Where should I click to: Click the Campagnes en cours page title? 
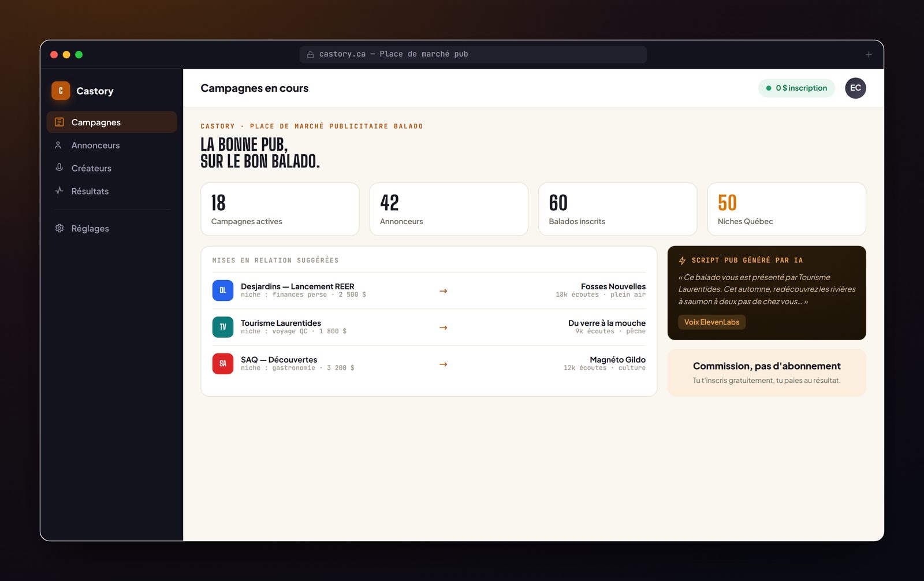tap(255, 88)
